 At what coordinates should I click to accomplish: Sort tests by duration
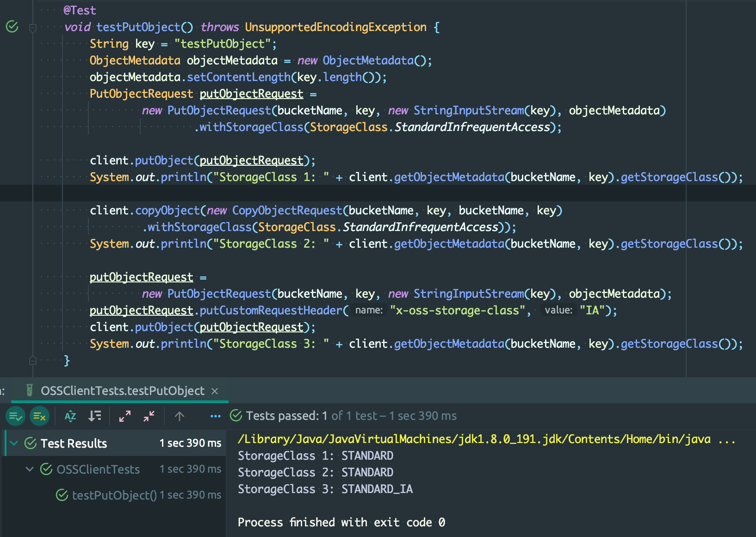(94, 416)
